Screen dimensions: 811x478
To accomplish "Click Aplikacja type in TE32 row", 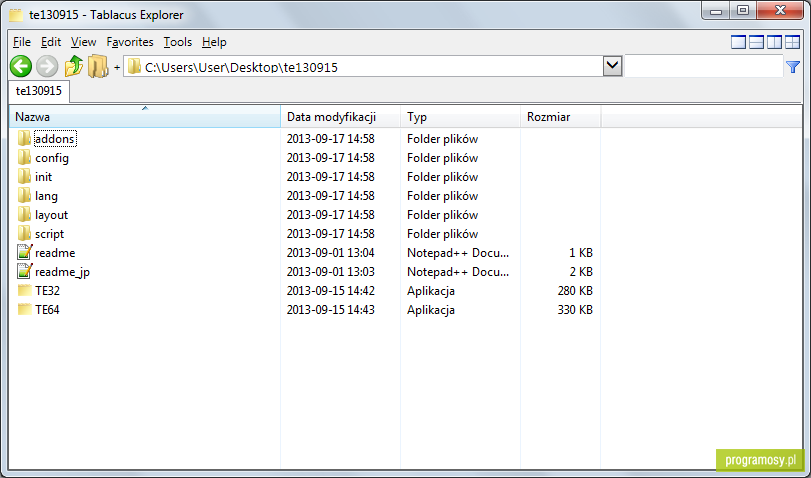I will [431, 291].
